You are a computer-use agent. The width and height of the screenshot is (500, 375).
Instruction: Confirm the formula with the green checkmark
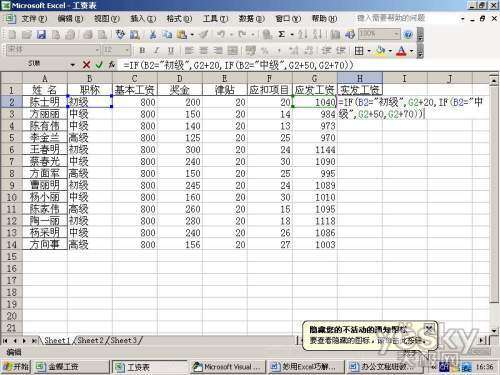(x=99, y=65)
